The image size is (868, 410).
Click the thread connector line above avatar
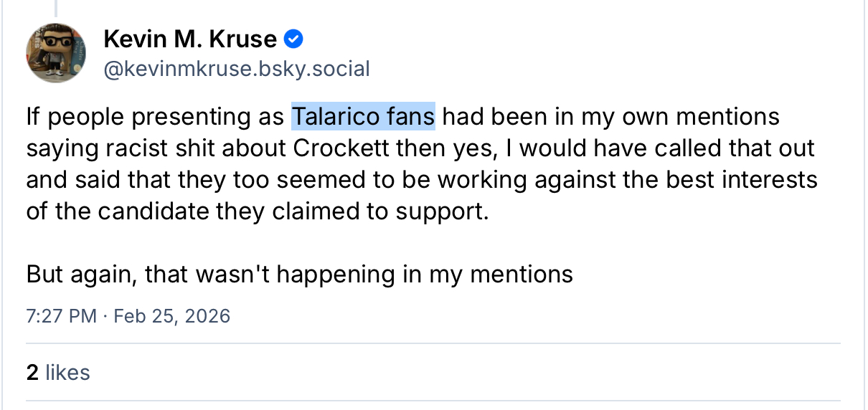[56, 7]
